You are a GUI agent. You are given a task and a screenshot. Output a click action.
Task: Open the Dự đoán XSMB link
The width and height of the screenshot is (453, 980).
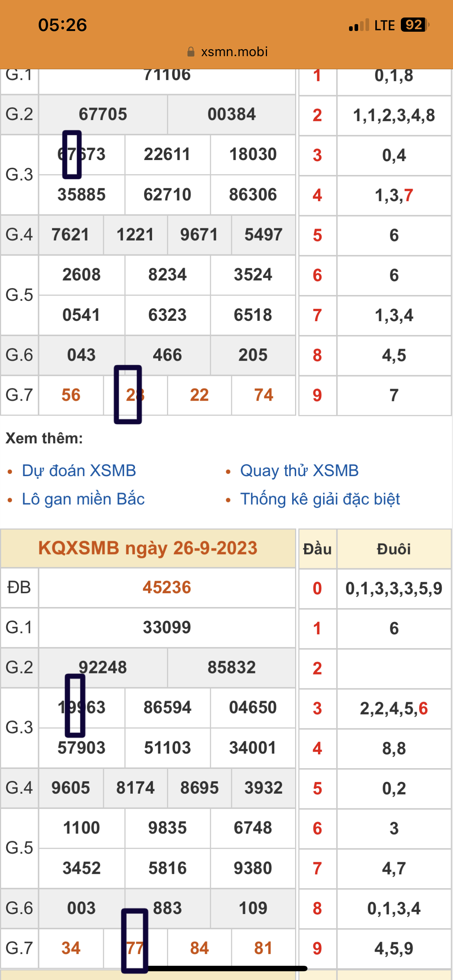coord(79,471)
